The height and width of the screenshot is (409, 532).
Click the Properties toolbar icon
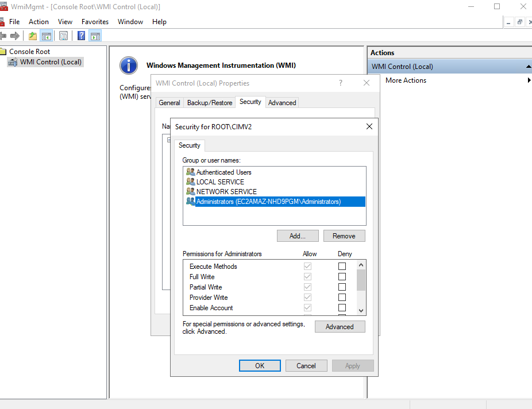64,36
